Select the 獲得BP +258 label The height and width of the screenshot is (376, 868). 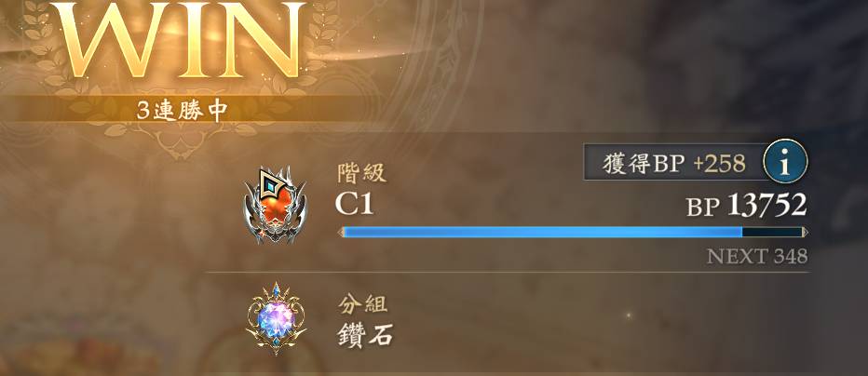pos(673,163)
